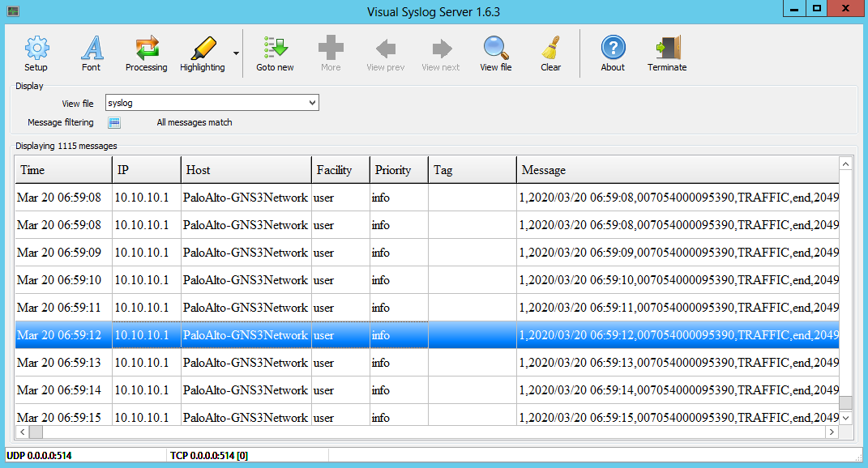Viewport: 868px width, 468px height.
Task: Click the Goto new messages icon
Action: (x=274, y=53)
